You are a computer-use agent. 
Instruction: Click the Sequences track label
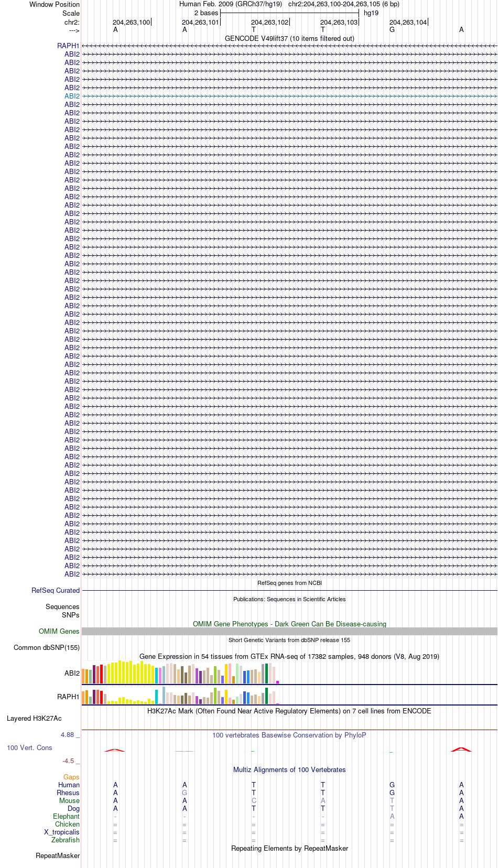click(62, 607)
